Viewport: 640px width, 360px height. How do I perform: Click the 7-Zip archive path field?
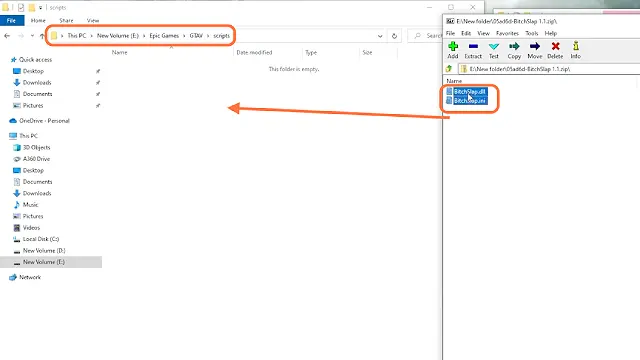pyautogui.click(x=549, y=69)
